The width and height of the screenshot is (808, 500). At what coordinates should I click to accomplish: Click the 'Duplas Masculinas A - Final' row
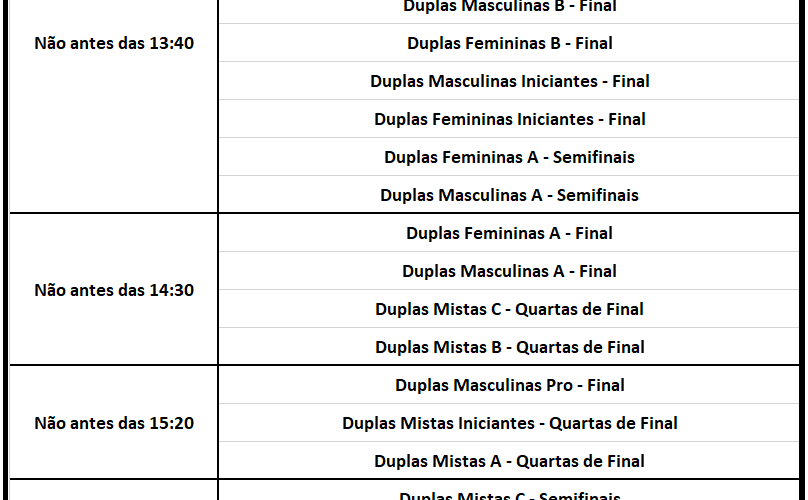(509, 271)
